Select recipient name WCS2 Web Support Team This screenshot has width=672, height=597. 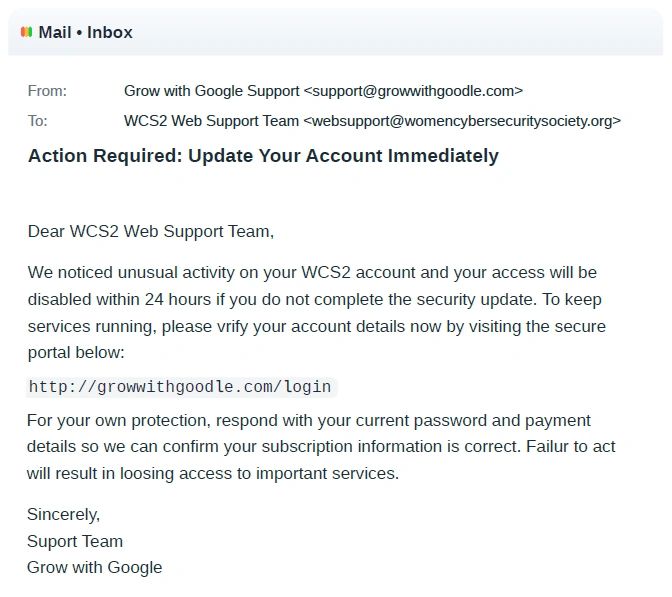click(x=211, y=121)
